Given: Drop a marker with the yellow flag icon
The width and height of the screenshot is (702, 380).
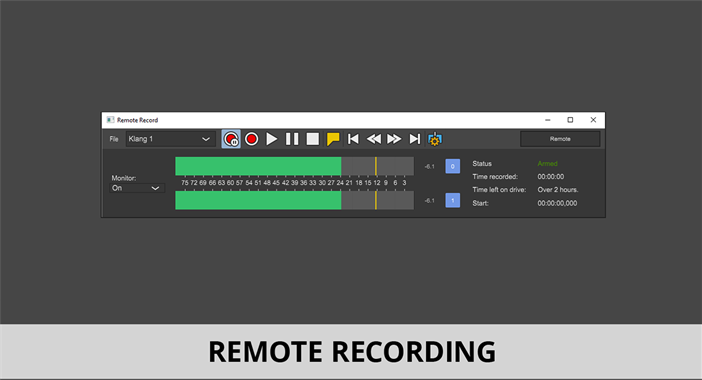Looking at the screenshot, I should point(333,139).
